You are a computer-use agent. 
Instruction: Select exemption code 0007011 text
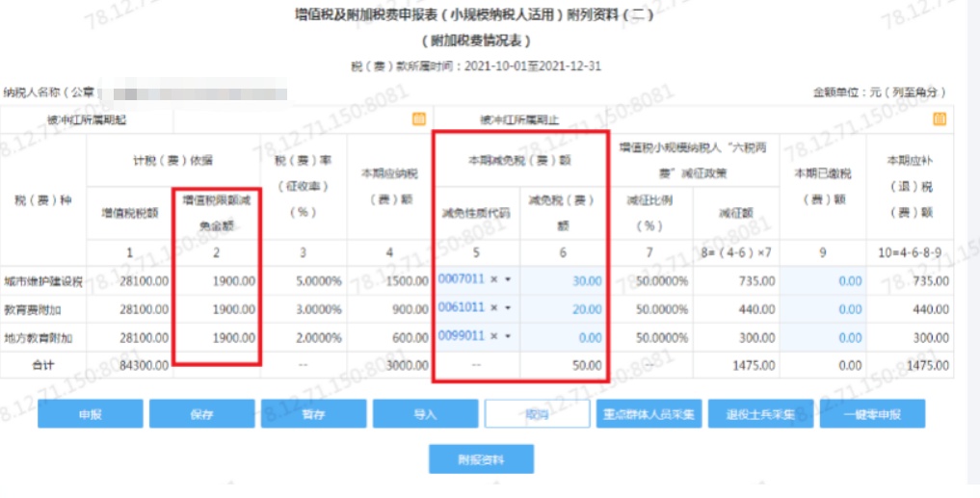[462, 279]
